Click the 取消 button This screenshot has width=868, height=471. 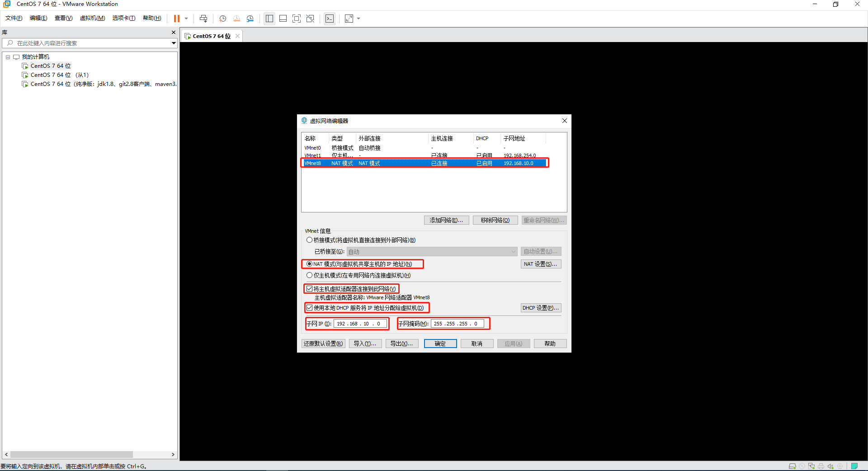(x=477, y=344)
